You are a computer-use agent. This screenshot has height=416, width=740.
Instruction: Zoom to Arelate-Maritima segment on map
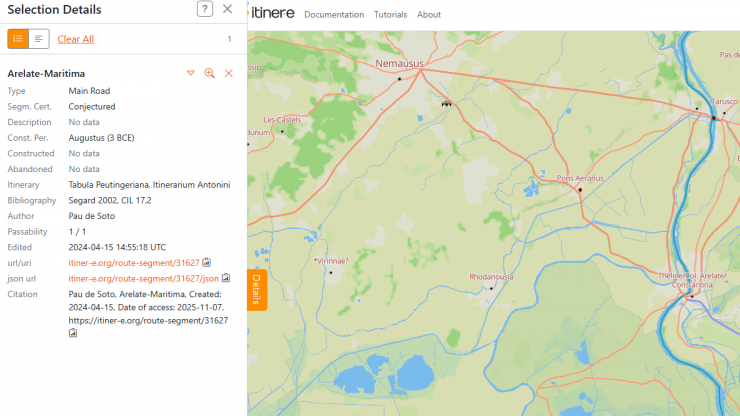pyautogui.click(x=210, y=74)
